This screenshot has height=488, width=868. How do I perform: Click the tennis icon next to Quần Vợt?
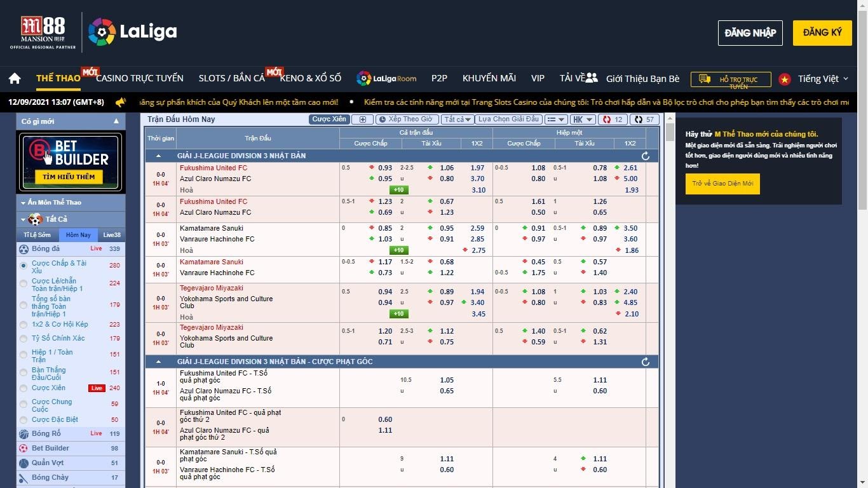[24, 463]
